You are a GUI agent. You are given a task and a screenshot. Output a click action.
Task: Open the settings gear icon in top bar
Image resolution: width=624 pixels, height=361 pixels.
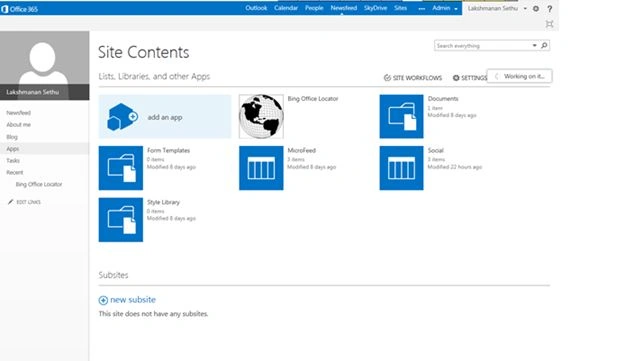coord(536,8)
